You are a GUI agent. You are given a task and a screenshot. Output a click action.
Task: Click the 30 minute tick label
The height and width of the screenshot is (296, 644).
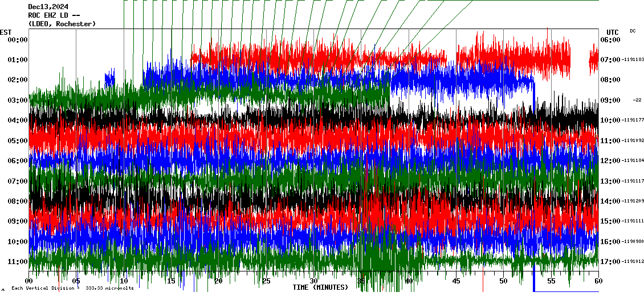313,281
